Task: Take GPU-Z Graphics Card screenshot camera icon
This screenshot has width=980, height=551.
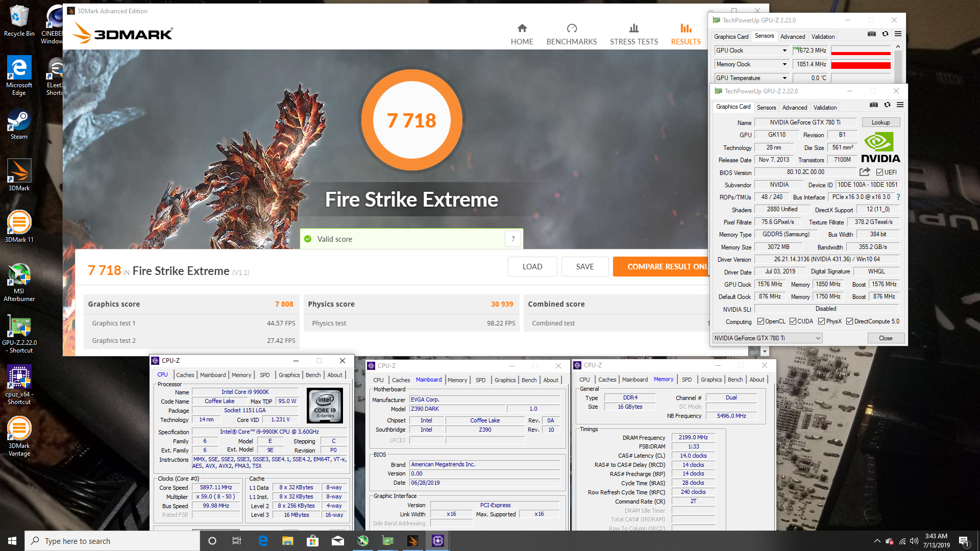Action: [874, 105]
